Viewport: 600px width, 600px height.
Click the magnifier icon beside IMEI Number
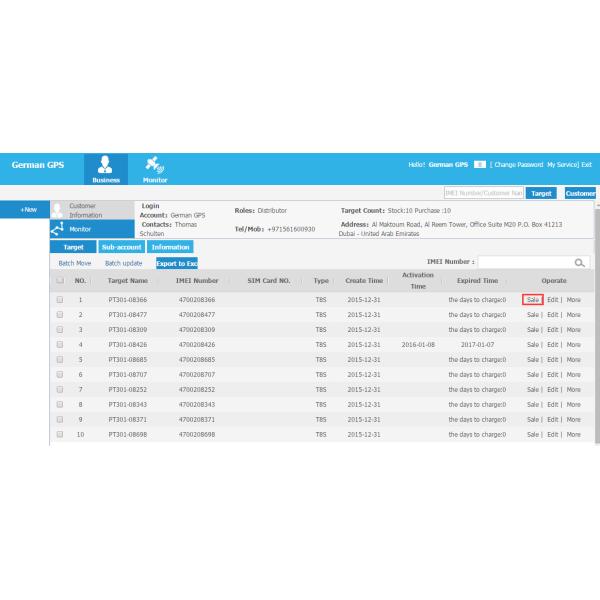pos(579,262)
